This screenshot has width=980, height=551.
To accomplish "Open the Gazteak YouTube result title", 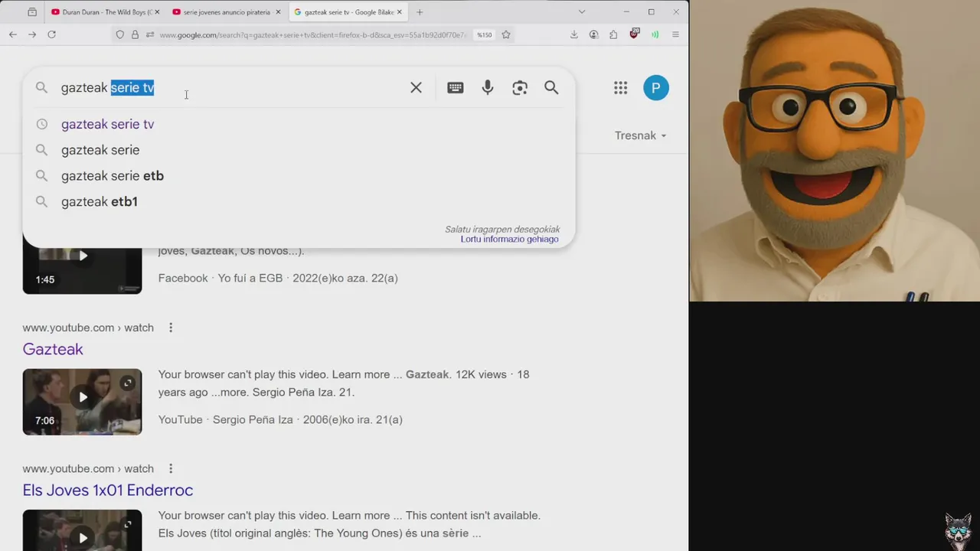I will 53,349.
